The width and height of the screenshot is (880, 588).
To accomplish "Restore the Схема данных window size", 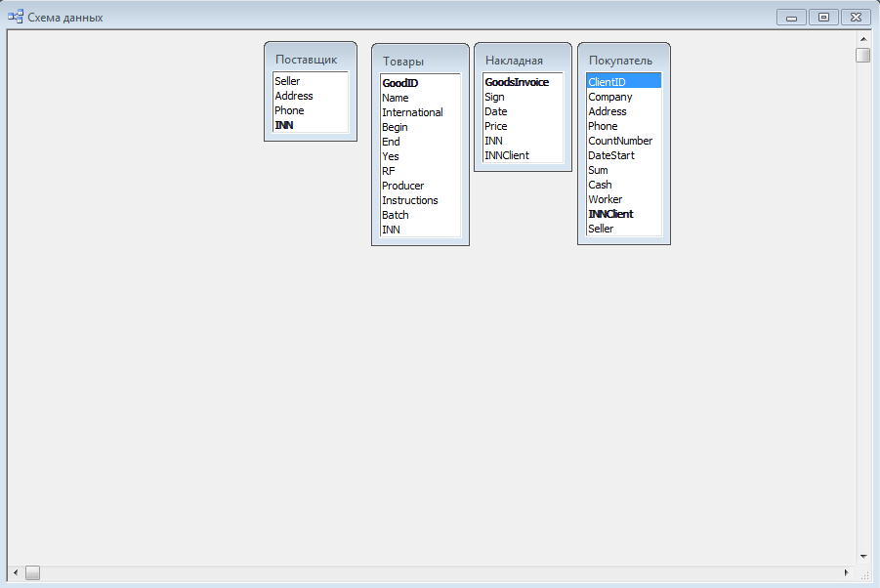I will point(823,18).
